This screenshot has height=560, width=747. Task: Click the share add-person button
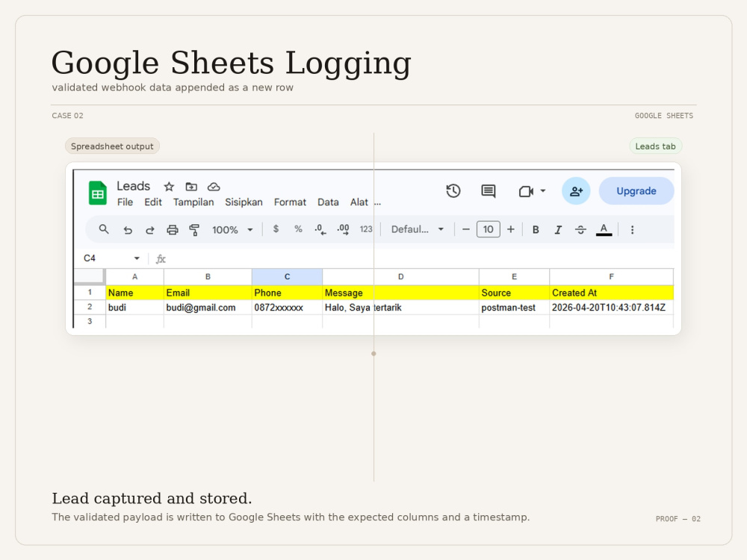[576, 191]
